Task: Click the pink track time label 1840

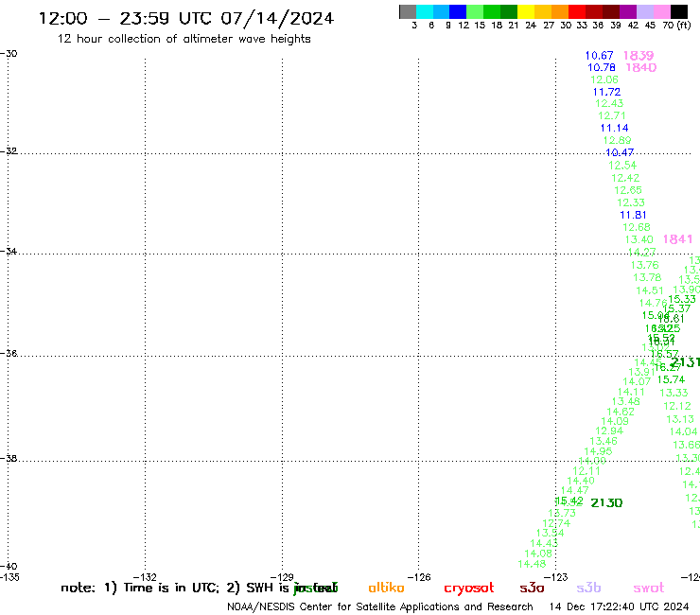Action: coord(641,67)
